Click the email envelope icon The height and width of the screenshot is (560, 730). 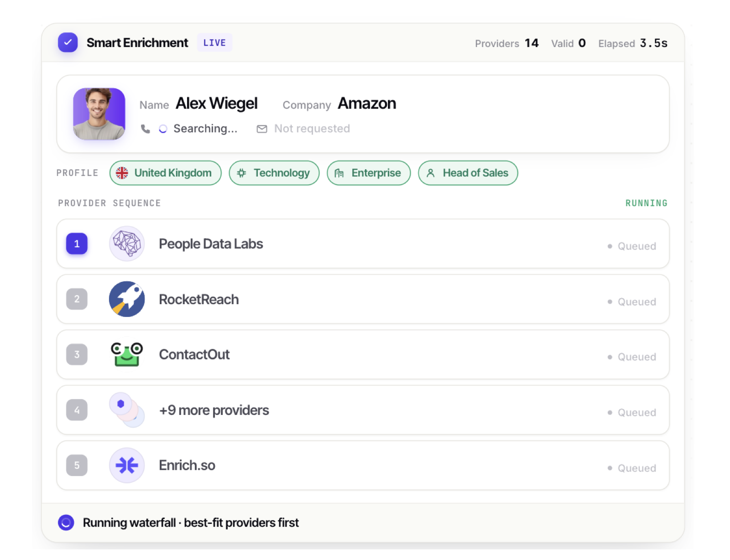262,129
